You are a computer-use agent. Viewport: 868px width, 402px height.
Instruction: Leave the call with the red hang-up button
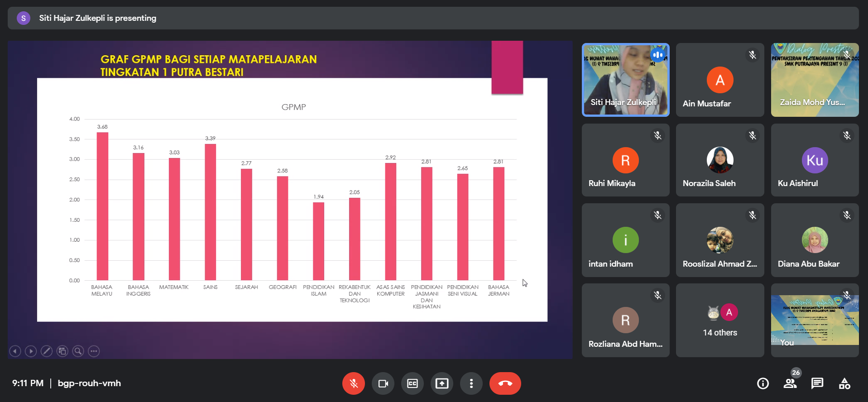pos(505,383)
